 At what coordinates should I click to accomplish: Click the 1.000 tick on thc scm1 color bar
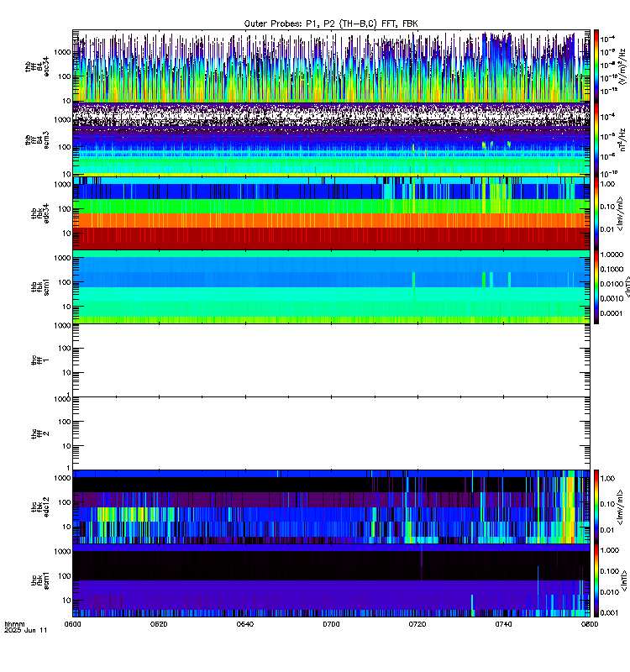[x=610, y=550]
